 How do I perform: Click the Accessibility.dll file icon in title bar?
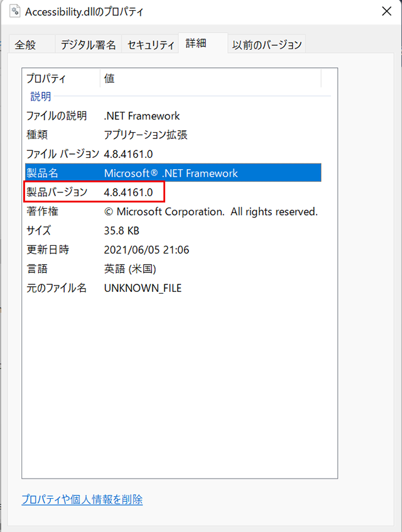click(15, 11)
